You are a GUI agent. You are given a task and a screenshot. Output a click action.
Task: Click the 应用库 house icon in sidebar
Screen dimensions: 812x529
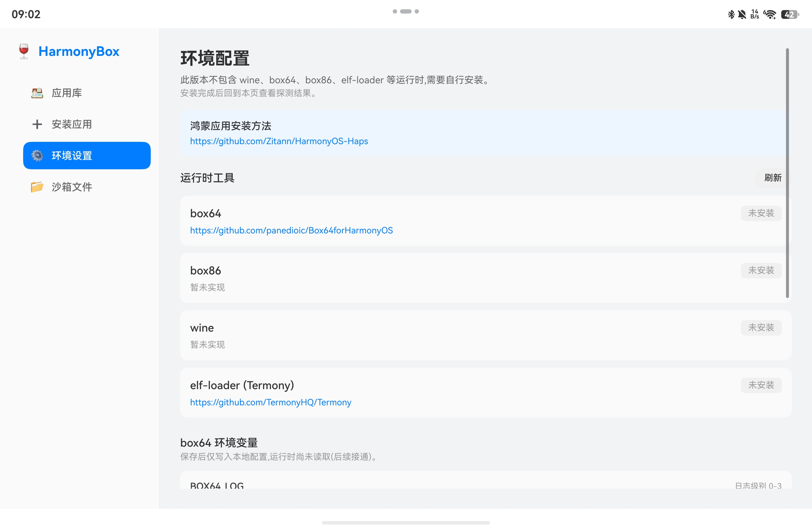click(37, 93)
